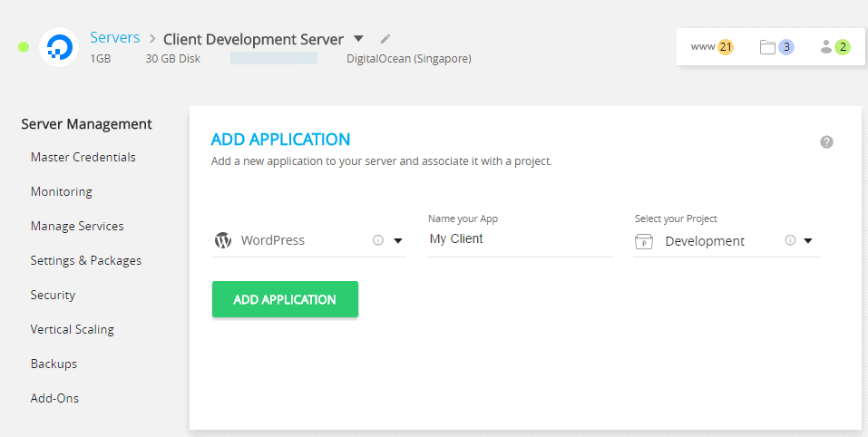Image resolution: width=868 pixels, height=437 pixels.
Task: Click the Server Management heading
Action: pyautogui.click(x=86, y=124)
